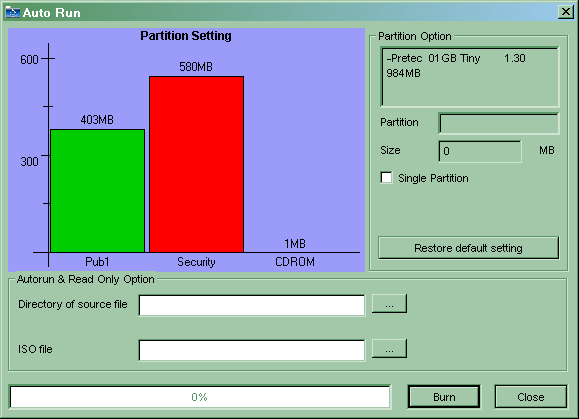Select the Pretec 01GB Tiny device entry
Image resolution: width=579 pixels, height=419 pixels.
pos(456,58)
